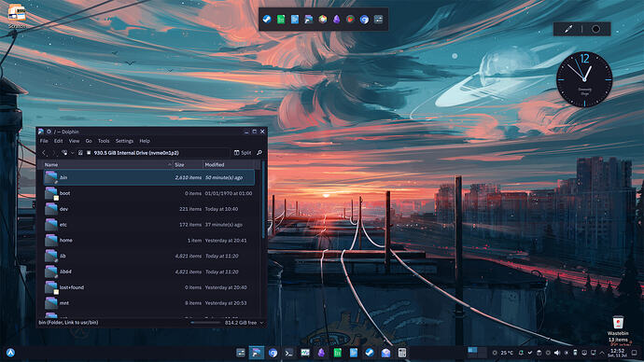The image size is (644, 362).
Task: Launch blue document app in top dock
Action: [x=295, y=20]
